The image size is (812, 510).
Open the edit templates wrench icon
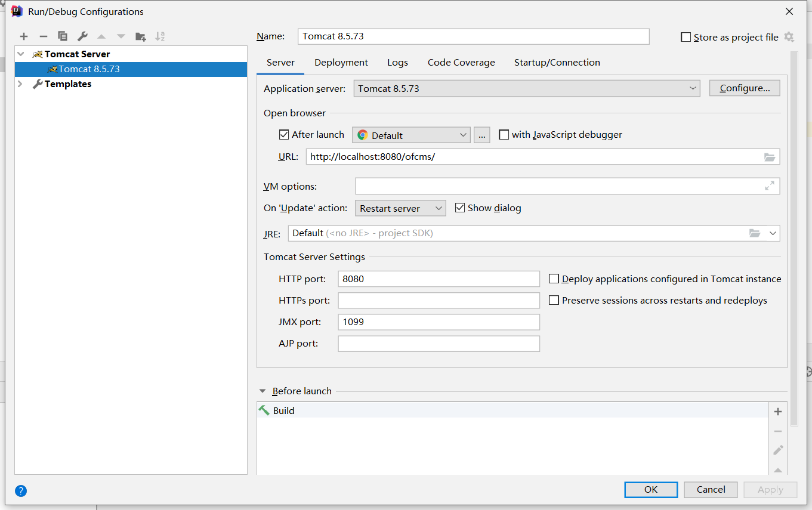(82, 36)
